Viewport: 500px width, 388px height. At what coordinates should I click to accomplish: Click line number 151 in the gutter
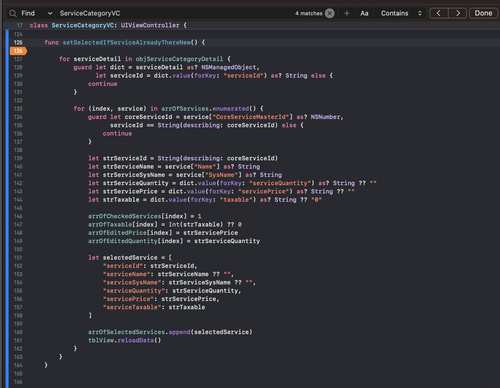pos(18,258)
